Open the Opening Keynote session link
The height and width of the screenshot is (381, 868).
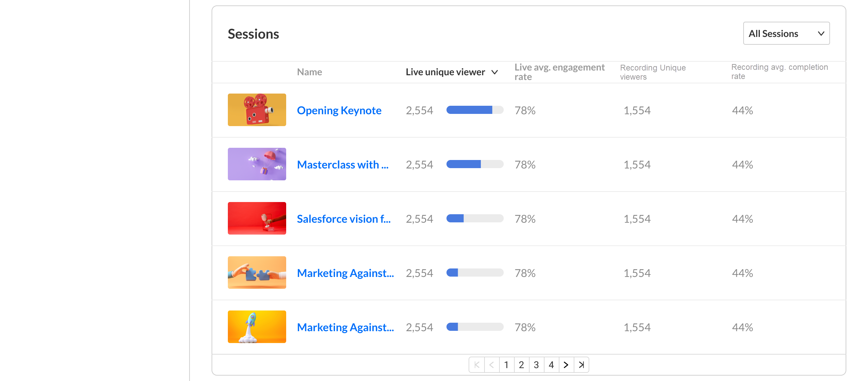coord(339,110)
